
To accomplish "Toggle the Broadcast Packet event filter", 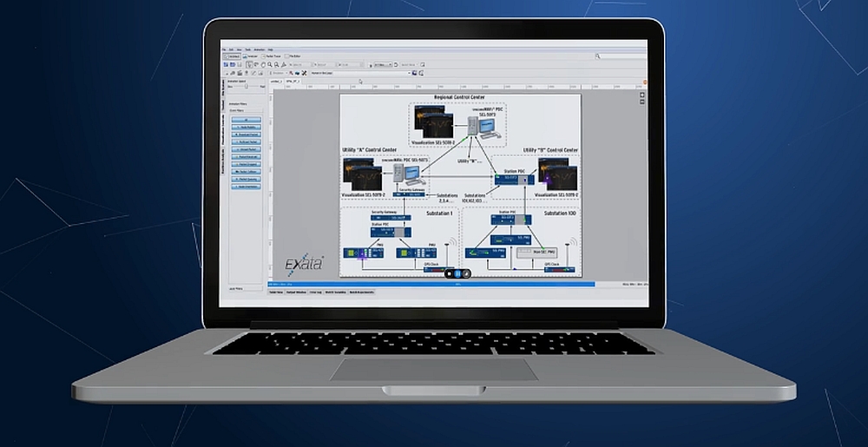I will tap(244, 135).
